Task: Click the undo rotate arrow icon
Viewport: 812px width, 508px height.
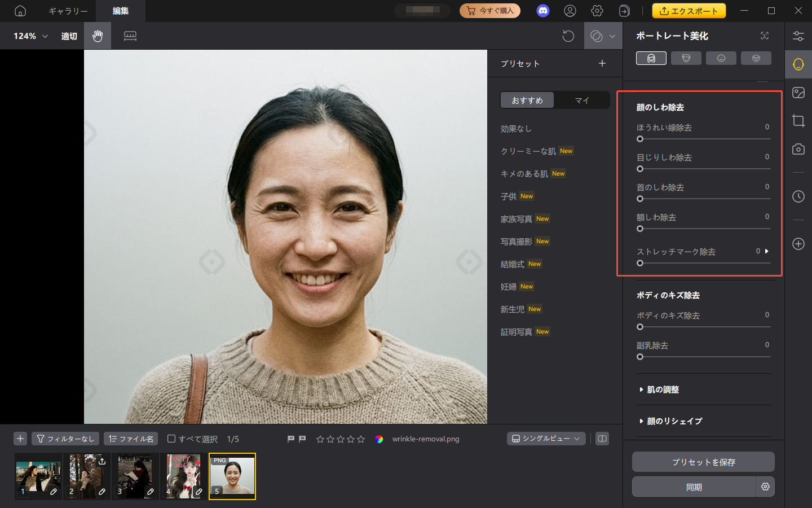Action: (x=568, y=36)
